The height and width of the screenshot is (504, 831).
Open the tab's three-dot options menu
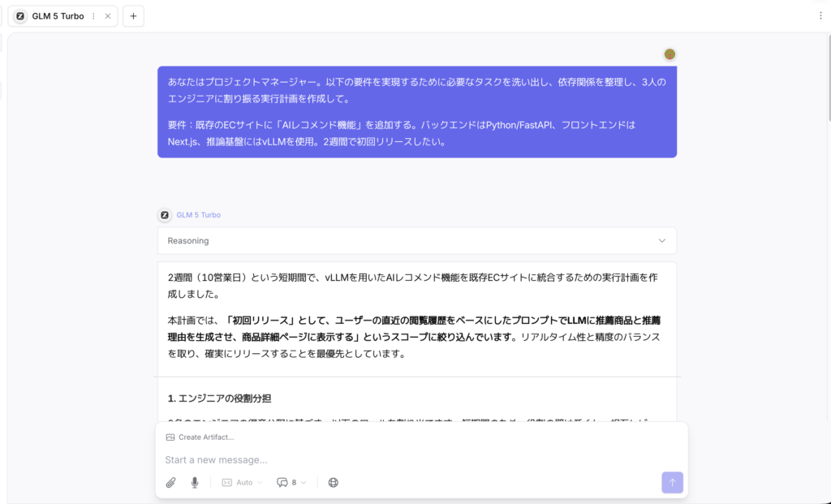click(x=93, y=16)
